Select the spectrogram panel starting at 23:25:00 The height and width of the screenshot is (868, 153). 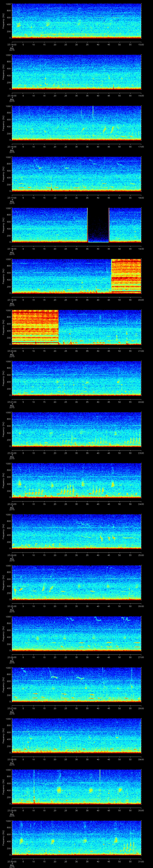pos(76,582)
